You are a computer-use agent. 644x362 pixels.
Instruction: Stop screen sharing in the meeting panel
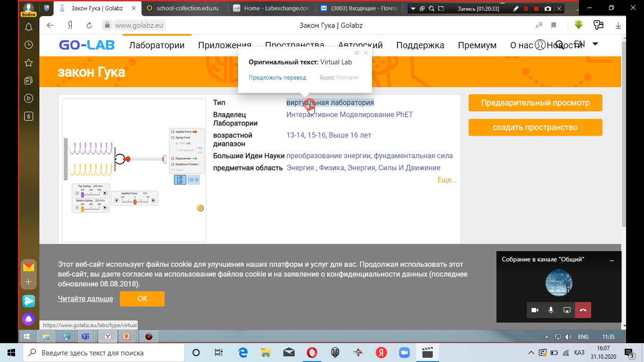coord(567,310)
